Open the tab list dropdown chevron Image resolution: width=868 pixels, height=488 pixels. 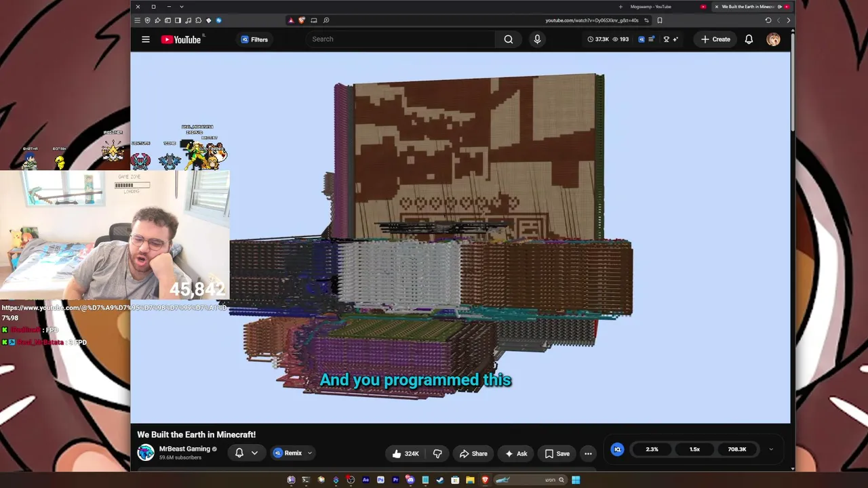click(182, 7)
